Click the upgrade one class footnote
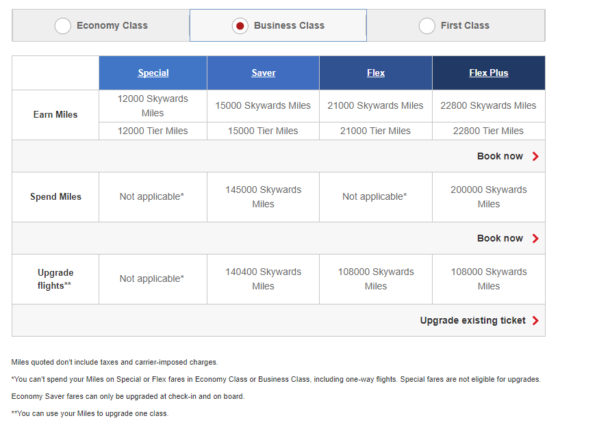This screenshot has height=429, width=610. pos(90,413)
